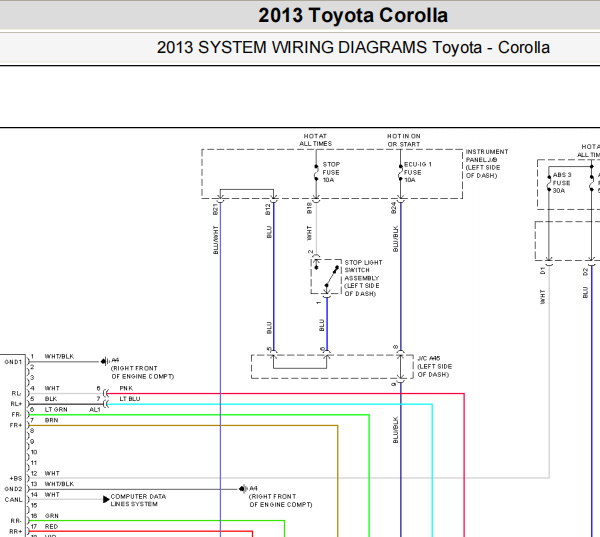Click "WHT" label on pin 14
The height and width of the screenshot is (537, 600).
(x=52, y=495)
